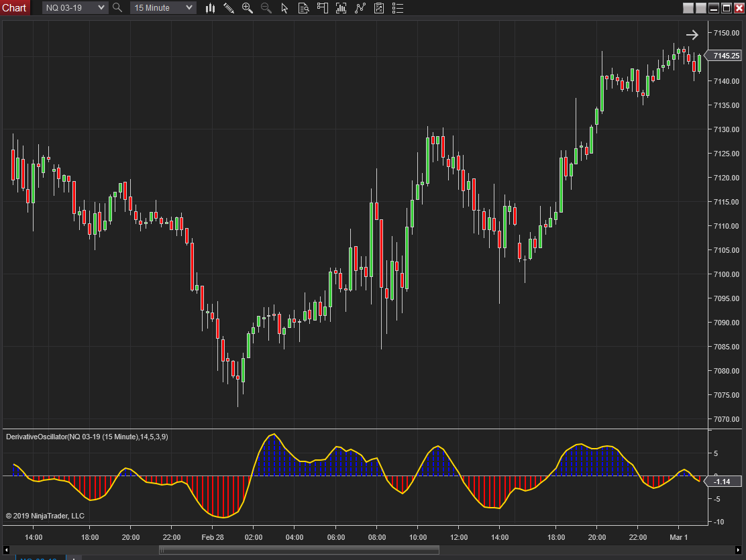Click the 7100.00 price axis label
Screen dimensions: 746x560
727,274
